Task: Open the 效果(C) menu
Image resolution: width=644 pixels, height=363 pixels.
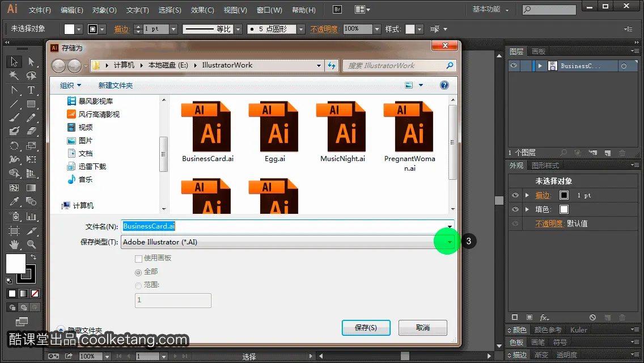Action: [202, 10]
